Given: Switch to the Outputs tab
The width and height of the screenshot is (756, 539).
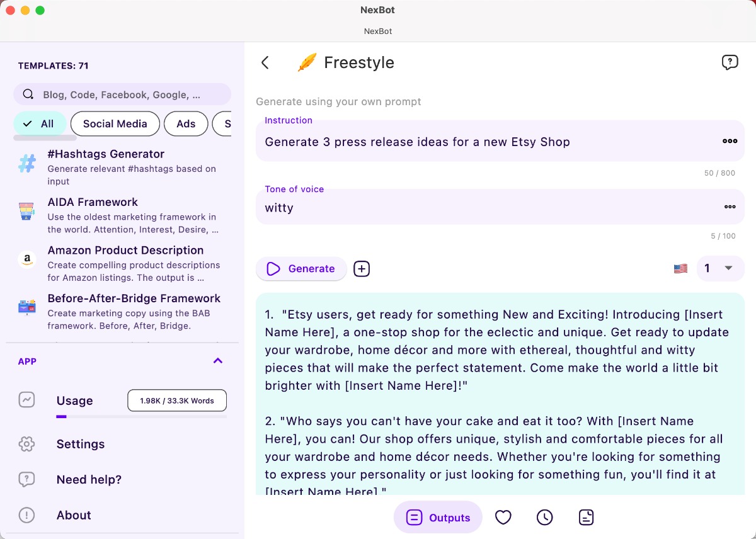Looking at the screenshot, I should 438,518.
